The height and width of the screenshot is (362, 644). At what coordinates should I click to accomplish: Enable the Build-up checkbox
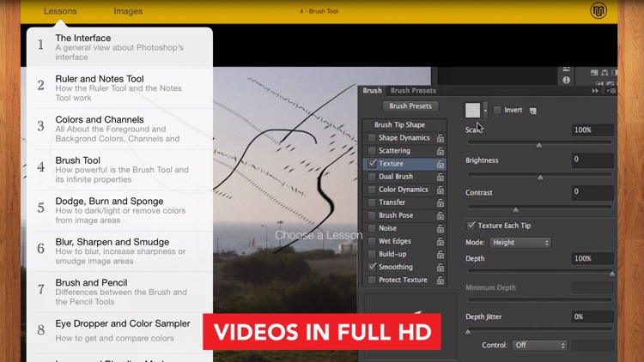[372, 254]
